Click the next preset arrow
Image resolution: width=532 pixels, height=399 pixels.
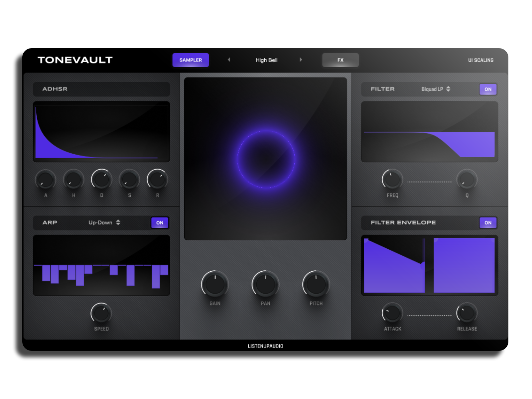click(x=301, y=60)
